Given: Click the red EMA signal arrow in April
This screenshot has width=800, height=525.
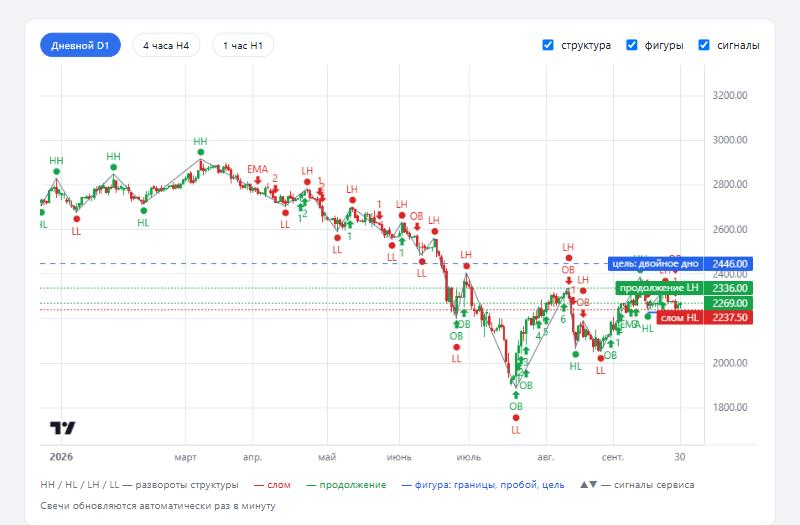Looking at the screenshot, I should point(258,180).
